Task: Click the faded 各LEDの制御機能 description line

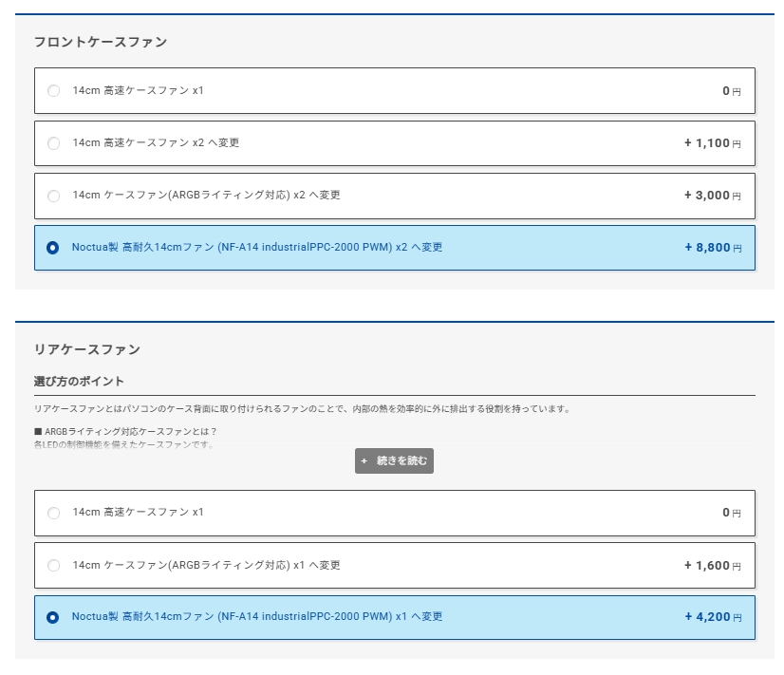Action: coord(124,444)
